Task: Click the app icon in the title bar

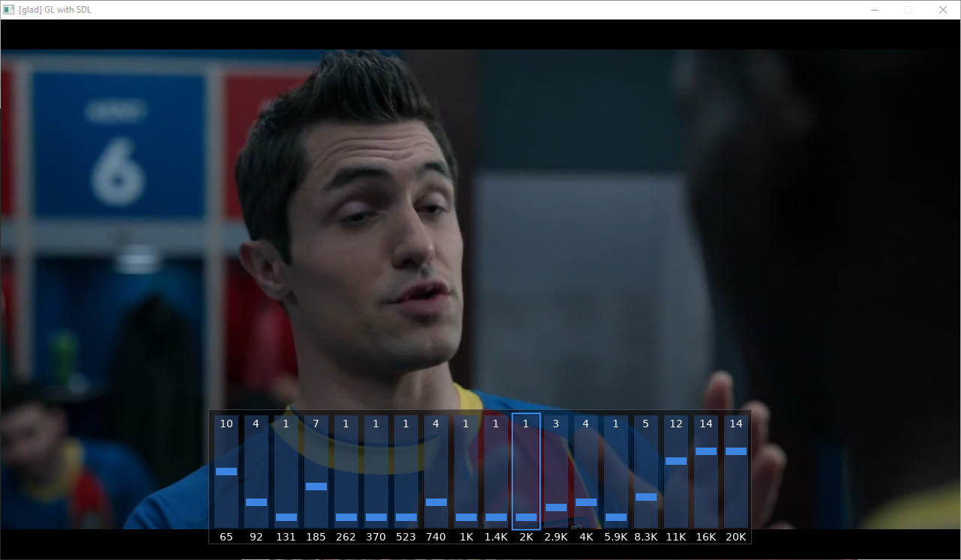Action: pos(9,10)
